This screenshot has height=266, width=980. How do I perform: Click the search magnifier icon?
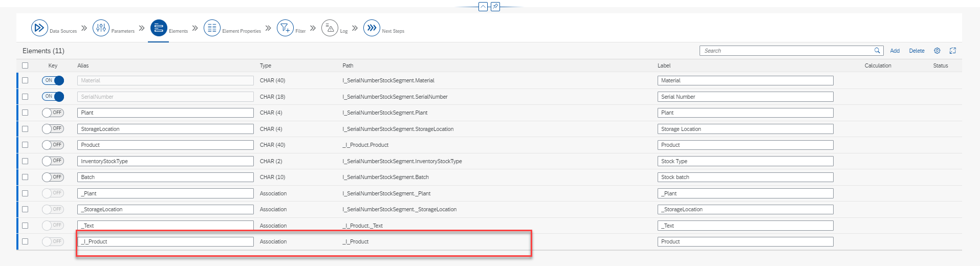[x=877, y=51]
